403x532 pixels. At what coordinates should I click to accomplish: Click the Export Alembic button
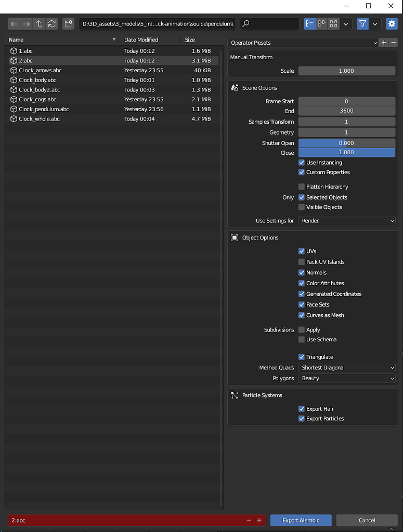tap(301, 520)
